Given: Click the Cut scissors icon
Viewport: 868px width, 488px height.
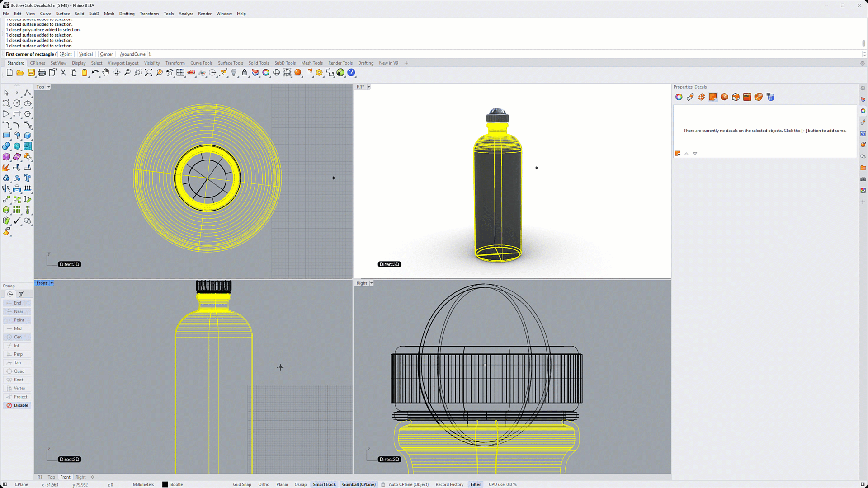Looking at the screenshot, I should (63, 73).
